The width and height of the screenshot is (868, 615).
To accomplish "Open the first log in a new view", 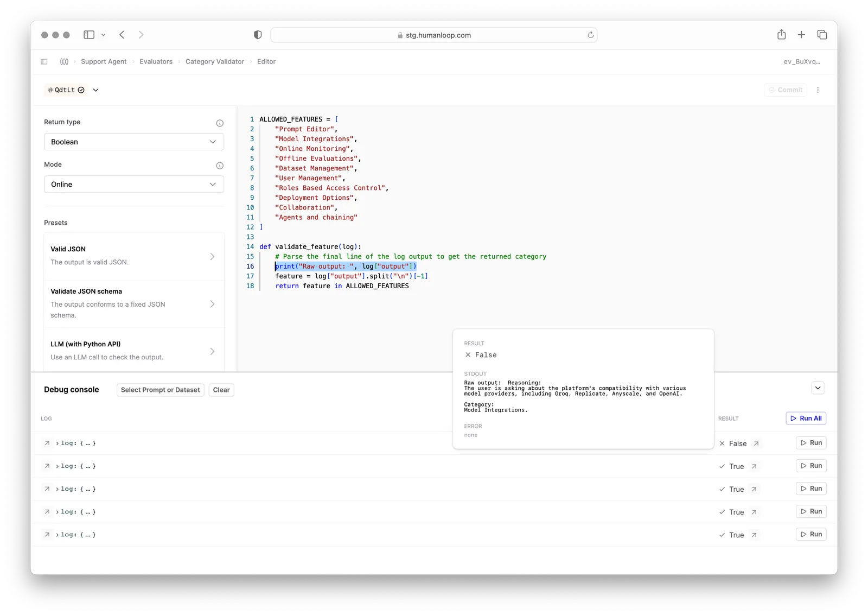I will [x=47, y=443].
